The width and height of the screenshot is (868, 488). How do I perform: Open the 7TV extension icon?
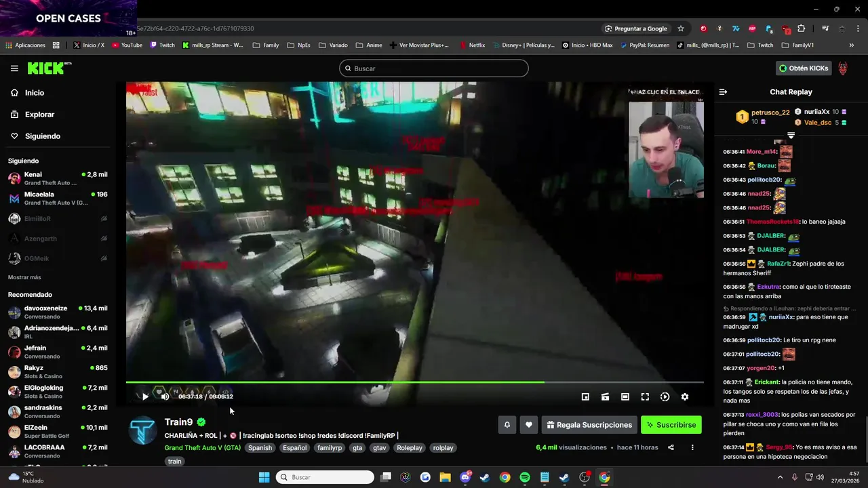[x=736, y=28]
